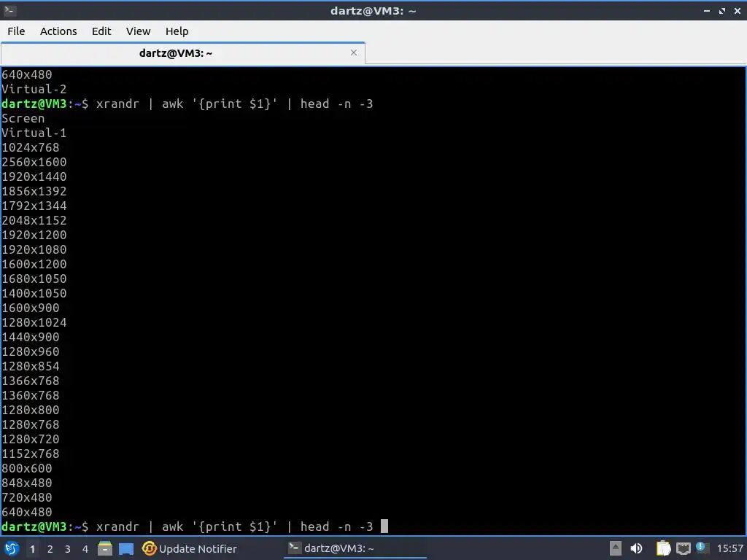Click the 1280x854 resolution line
747x560 pixels.
31,366
